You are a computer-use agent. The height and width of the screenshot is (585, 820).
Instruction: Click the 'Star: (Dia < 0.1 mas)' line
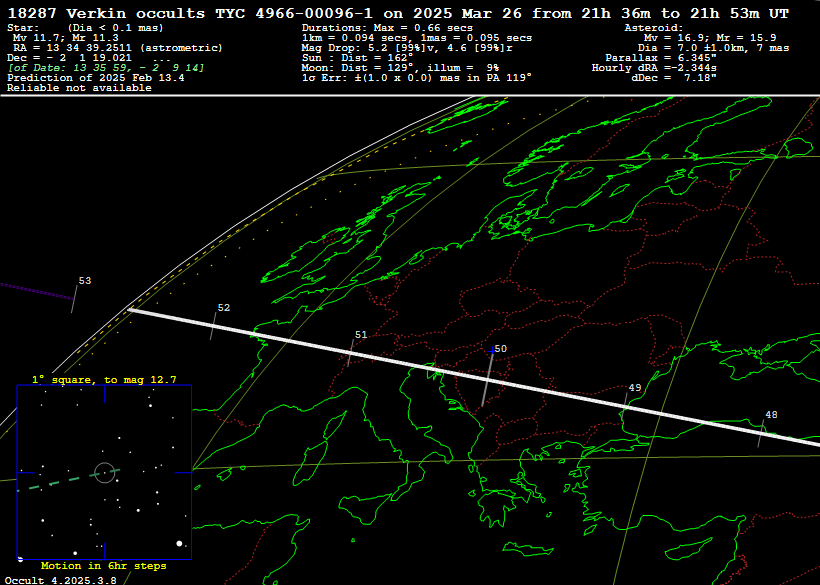(85, 28)
